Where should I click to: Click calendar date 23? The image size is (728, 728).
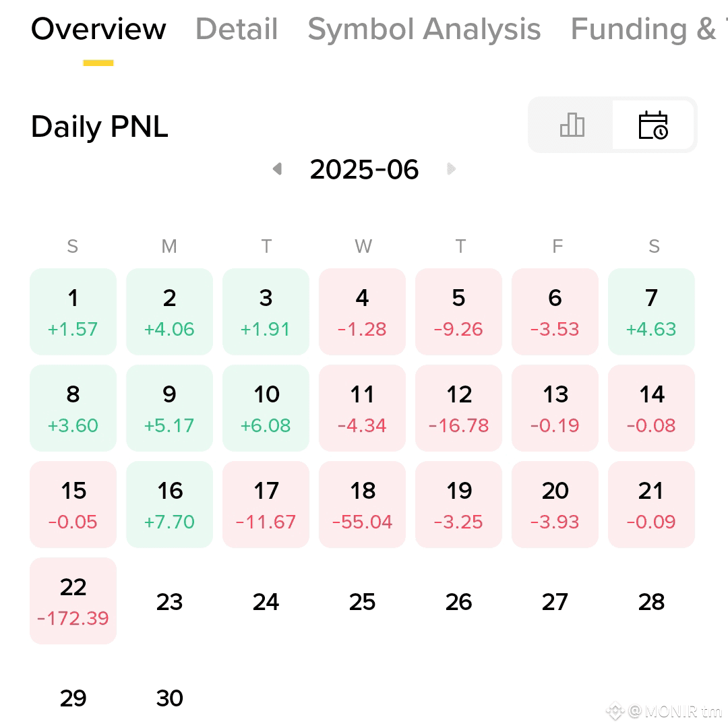click(169, 602)
